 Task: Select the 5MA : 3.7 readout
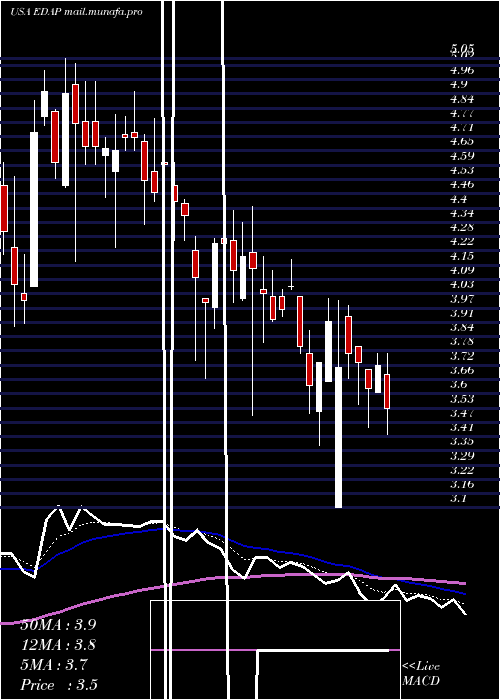54,665
